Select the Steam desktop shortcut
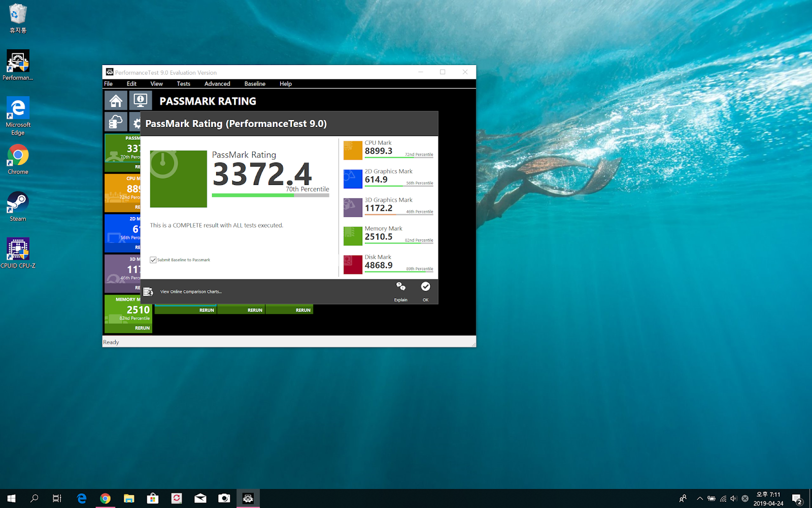Screen dimensions: 812x508 coord(18,207)
